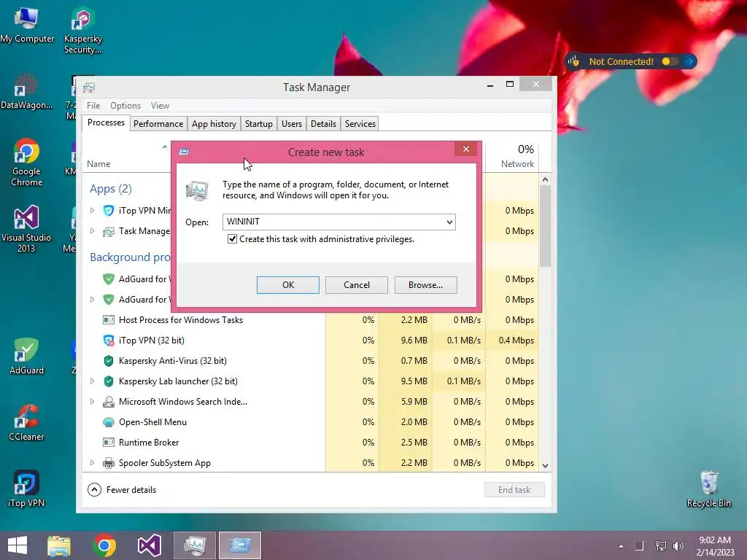Viewport: 747px width, 560px height.
Task: Open the Recycle Bin
Action: pos(709,489)
